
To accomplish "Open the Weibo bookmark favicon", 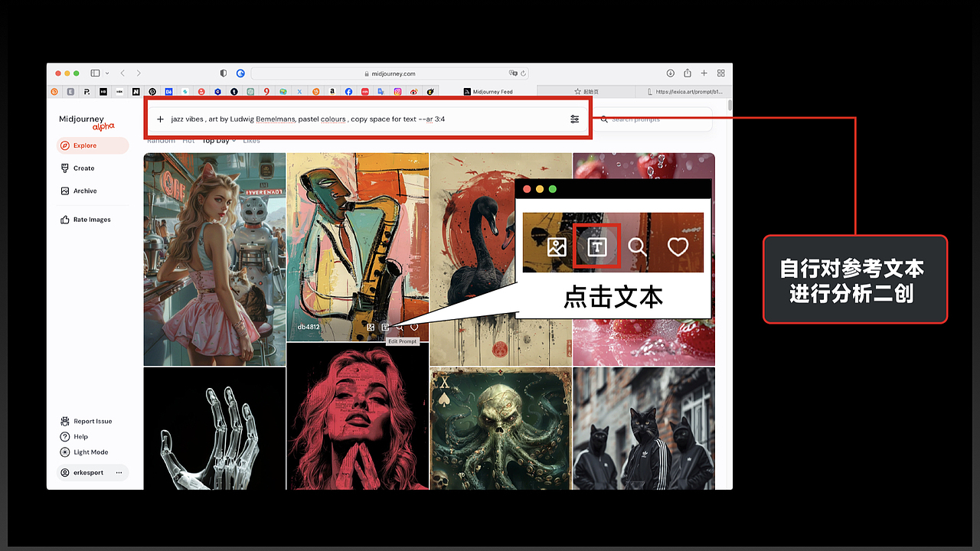I will (414, 92).
